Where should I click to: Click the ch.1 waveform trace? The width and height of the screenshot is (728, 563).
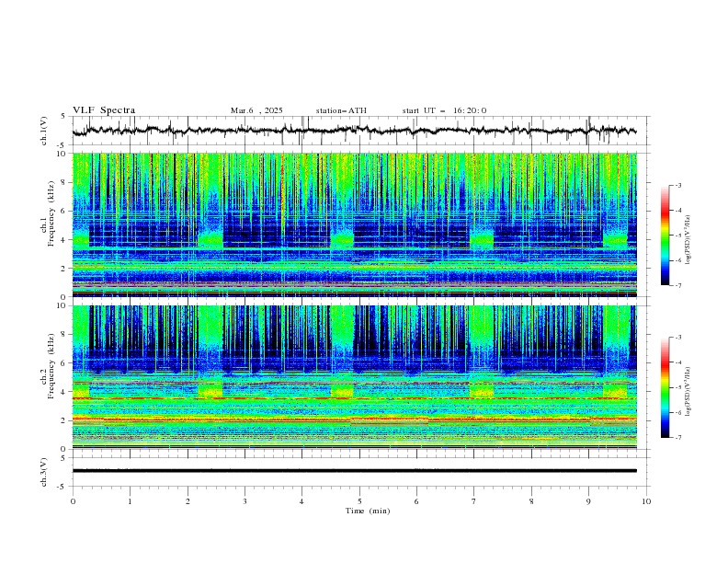[354, 131]
